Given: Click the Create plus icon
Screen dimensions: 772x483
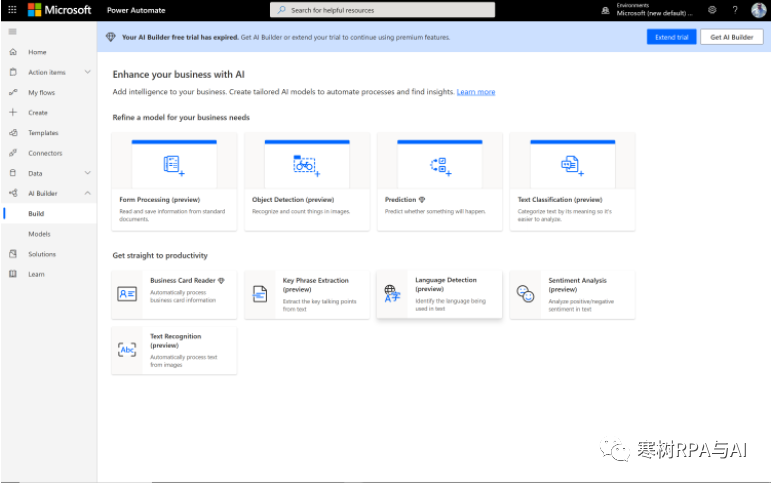Looking at the screenshot, I should pos(13,112).
